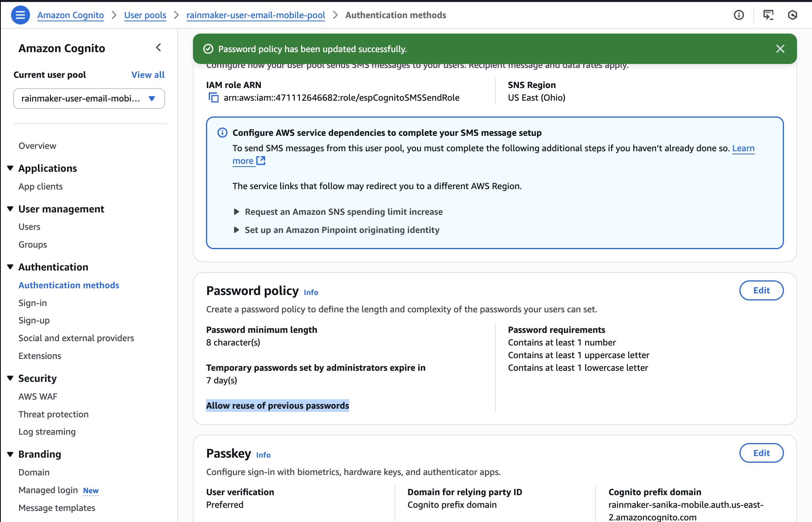Screen dimensions: 812x522
Task: Collapse the Branding section in sidebar
Action: tap(10, 454)
